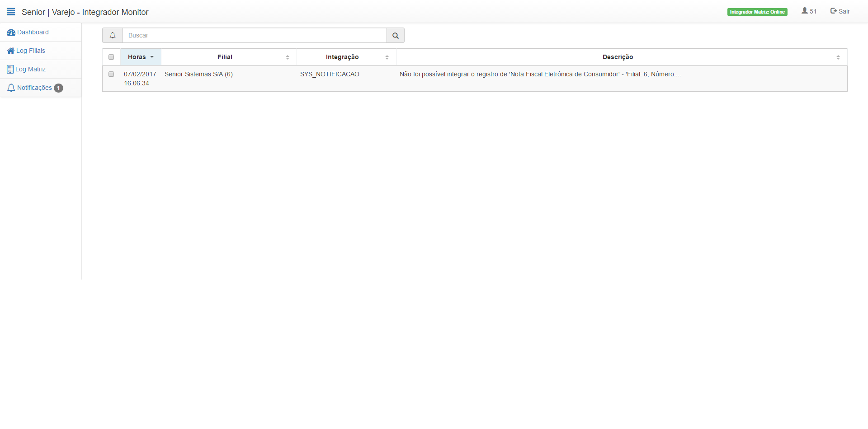Viewport: 868px width, 429px height.
Task: Open the Log Filiais menu item
Action: [x=41, y=51]
